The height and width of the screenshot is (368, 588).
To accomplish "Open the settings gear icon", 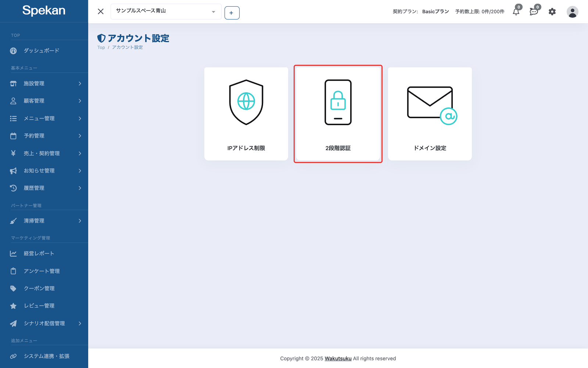I will click(x=552, y=12).
